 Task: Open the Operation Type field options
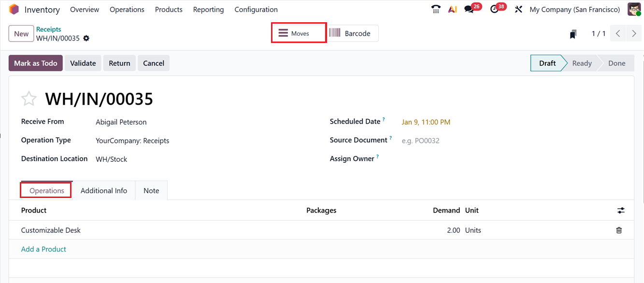coord(132,140)
